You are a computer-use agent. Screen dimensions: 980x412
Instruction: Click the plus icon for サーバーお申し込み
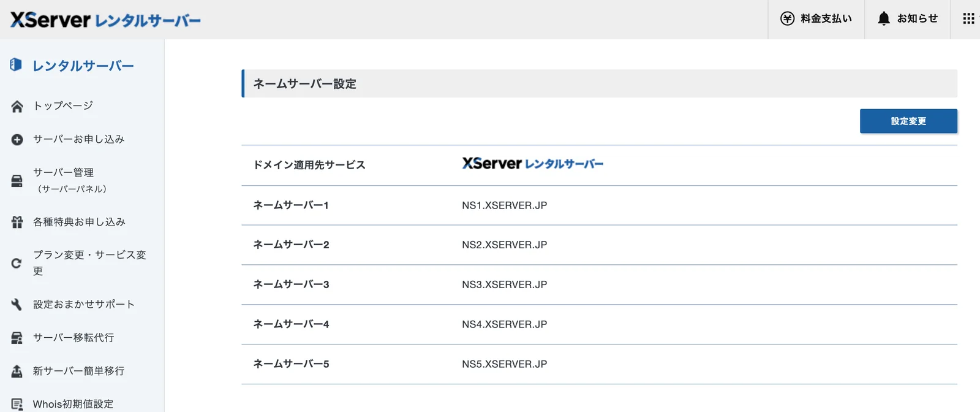[17, 140]
